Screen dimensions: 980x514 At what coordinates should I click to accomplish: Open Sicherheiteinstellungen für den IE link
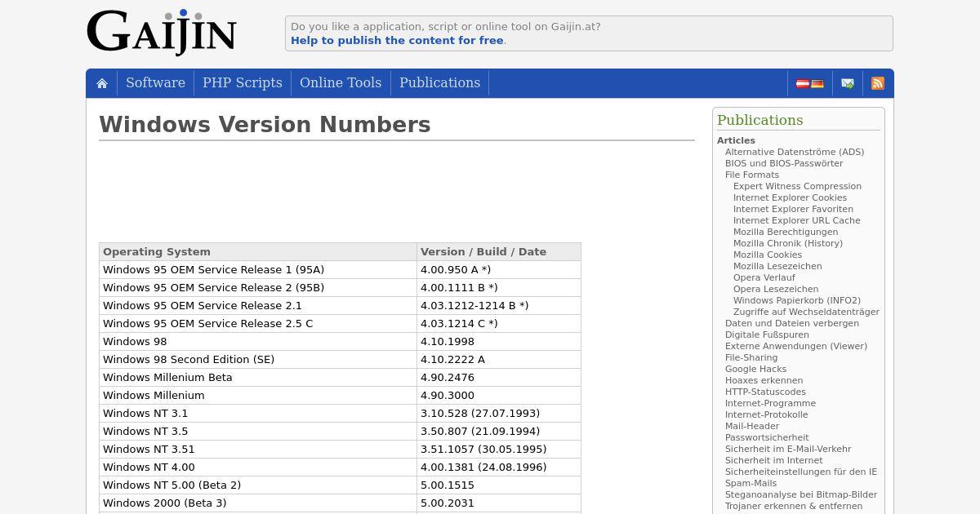pos(801,472)
